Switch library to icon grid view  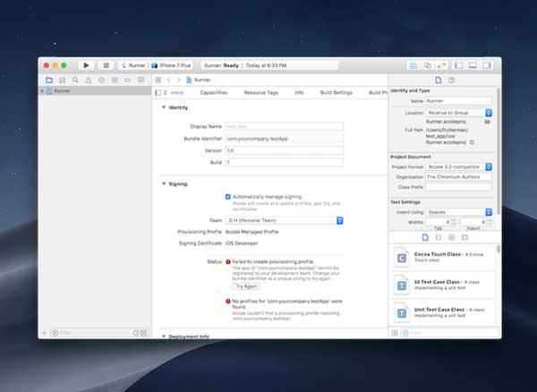(x=395, y=333)
